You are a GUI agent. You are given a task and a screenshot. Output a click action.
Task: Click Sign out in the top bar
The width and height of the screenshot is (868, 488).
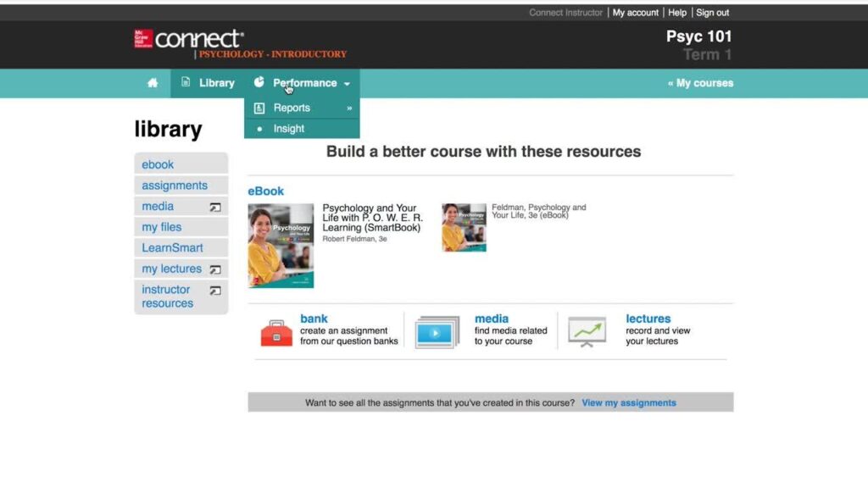[712, 13]
